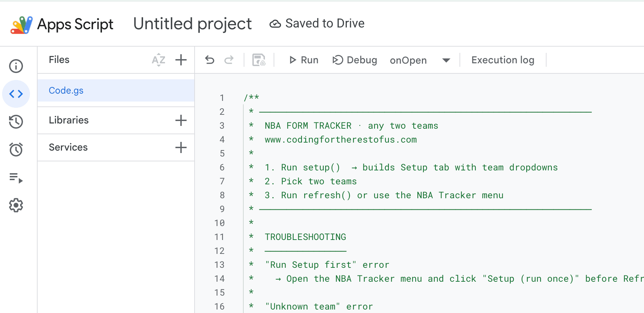Click the 'Open the NBA Tracker menu' line

[x=459, y=279]
